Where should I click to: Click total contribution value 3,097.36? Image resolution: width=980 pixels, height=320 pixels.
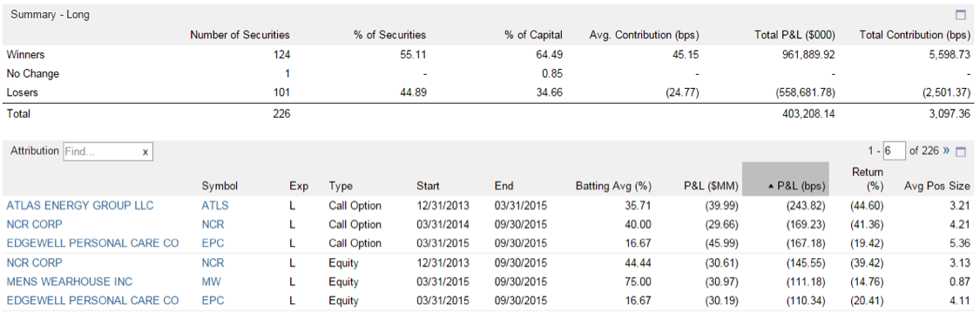click(950, 113)
